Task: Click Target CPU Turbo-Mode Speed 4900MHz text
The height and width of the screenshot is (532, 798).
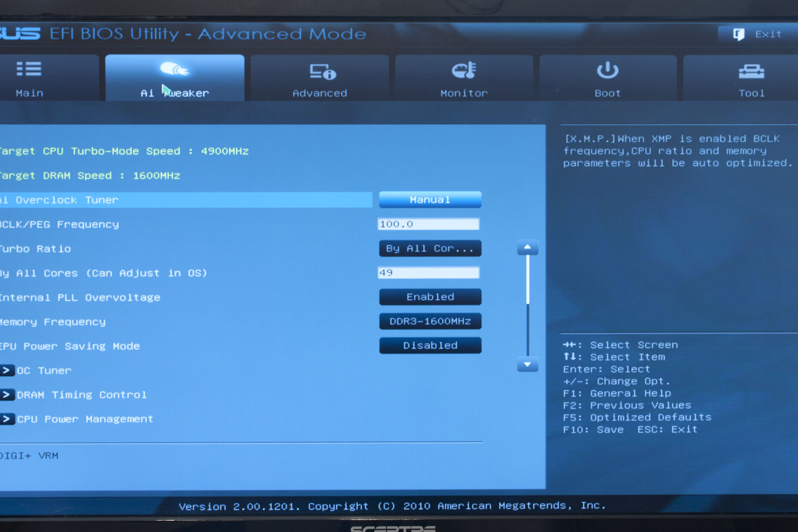Action: click(124, 151)
